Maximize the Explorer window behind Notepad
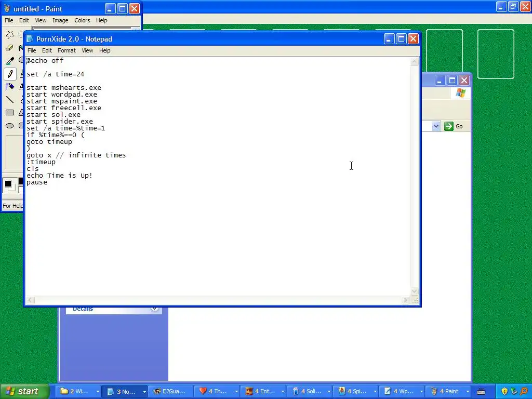 coord(452,81)
